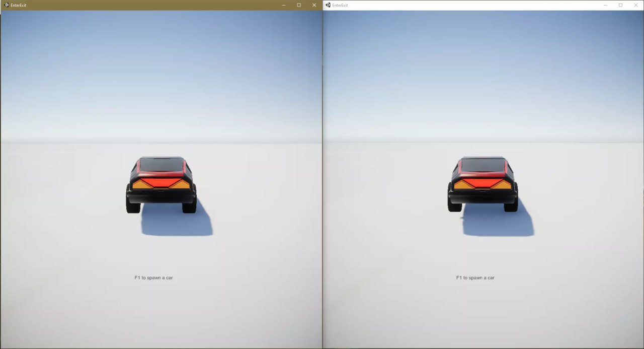Close the left EnterExit window
Viewport: 644px width, 349px height.
coord(314,5)
